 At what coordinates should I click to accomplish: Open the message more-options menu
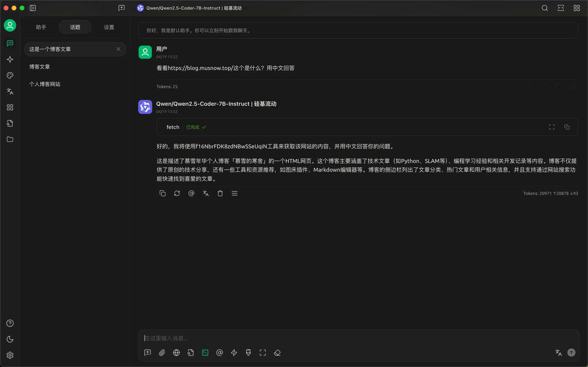coord(234,193)
